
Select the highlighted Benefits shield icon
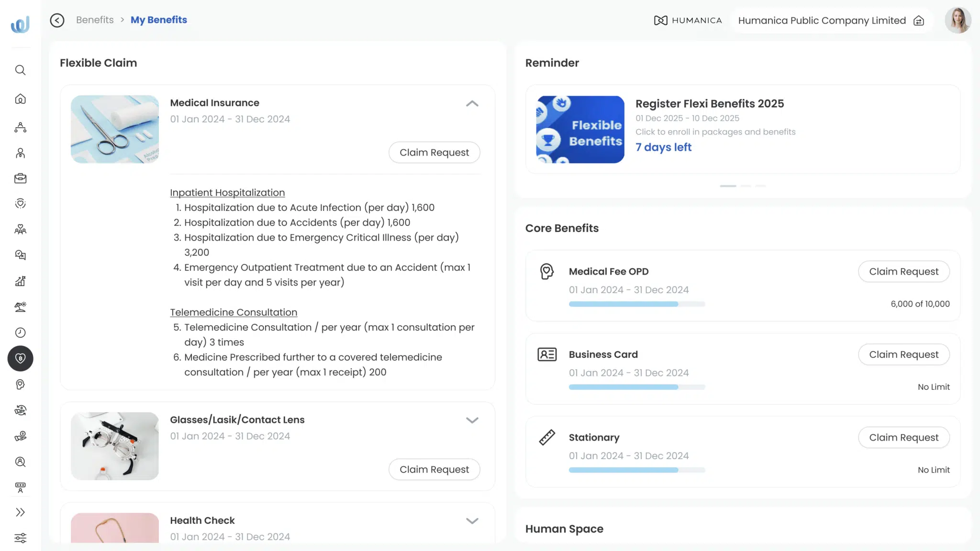(x=20, y=359)
